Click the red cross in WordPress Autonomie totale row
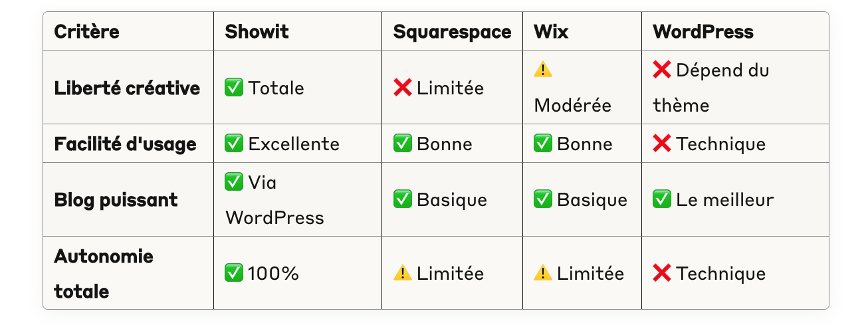 pyautogui.click(x=662, y=273)
